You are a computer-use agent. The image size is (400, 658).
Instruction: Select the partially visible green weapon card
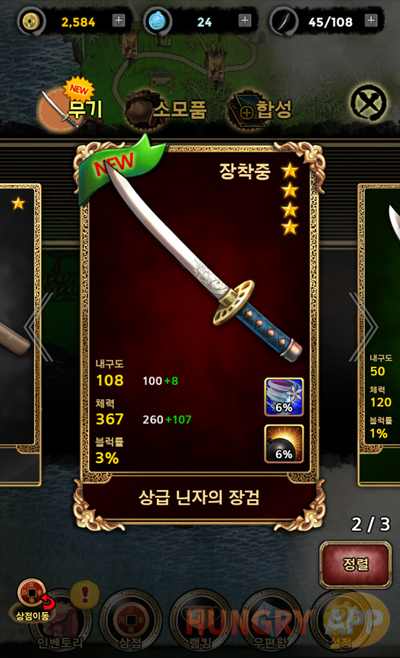pos(379,334)
